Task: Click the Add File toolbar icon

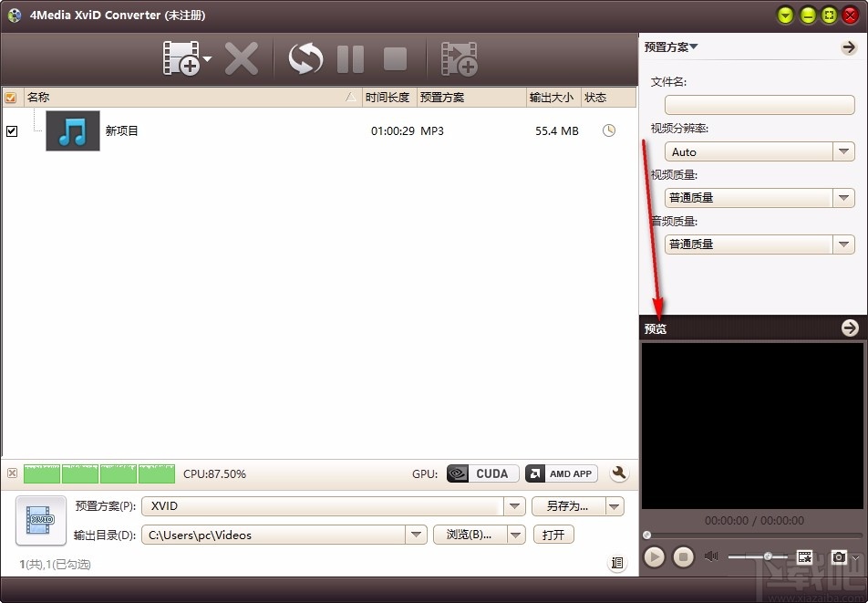Action: click(x=181, y=57)
